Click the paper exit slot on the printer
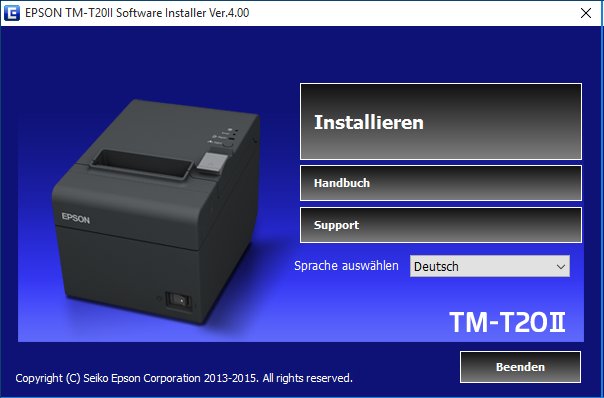 coord(141,164)
